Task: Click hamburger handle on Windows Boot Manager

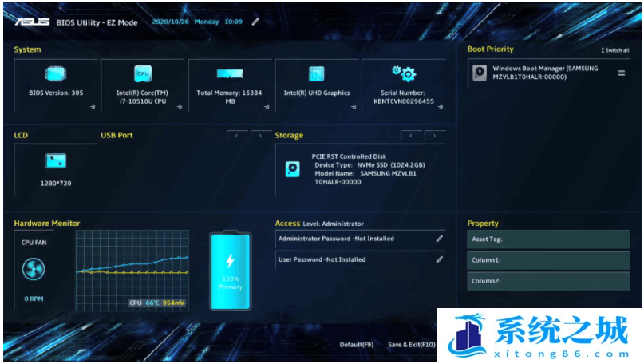Action: click(x=621, y=73)
